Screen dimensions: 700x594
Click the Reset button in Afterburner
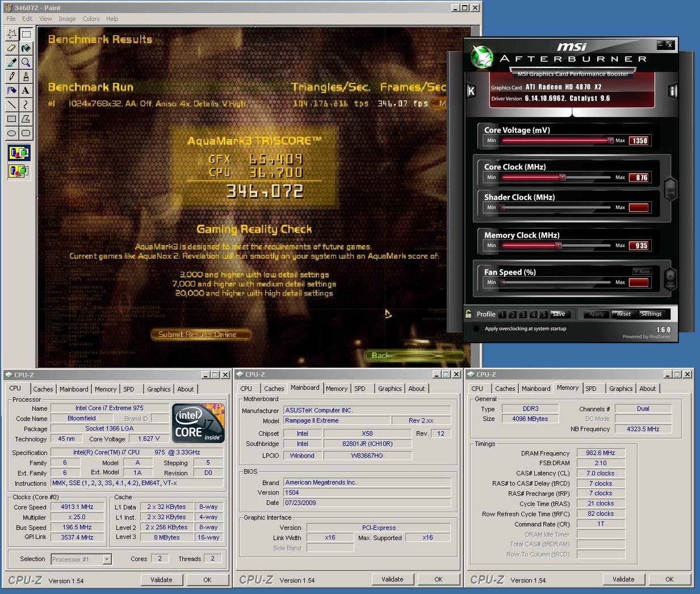(624, 314)
